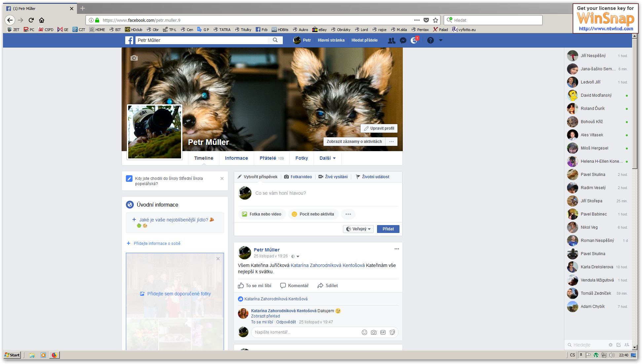Open chat settings gear icon
The height and width of the screenshot is (364, 642).
(610, 345)
